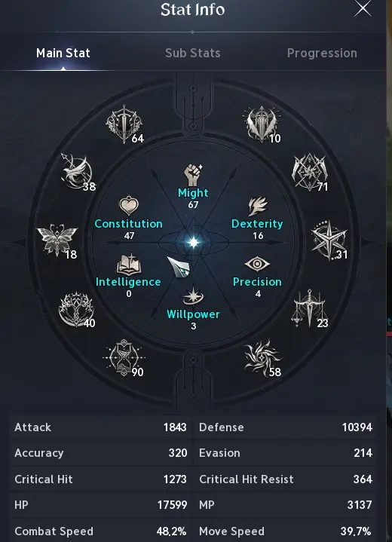Open the Progression tab
Viewport: 392px width, 542px height.
coord(322,54)
